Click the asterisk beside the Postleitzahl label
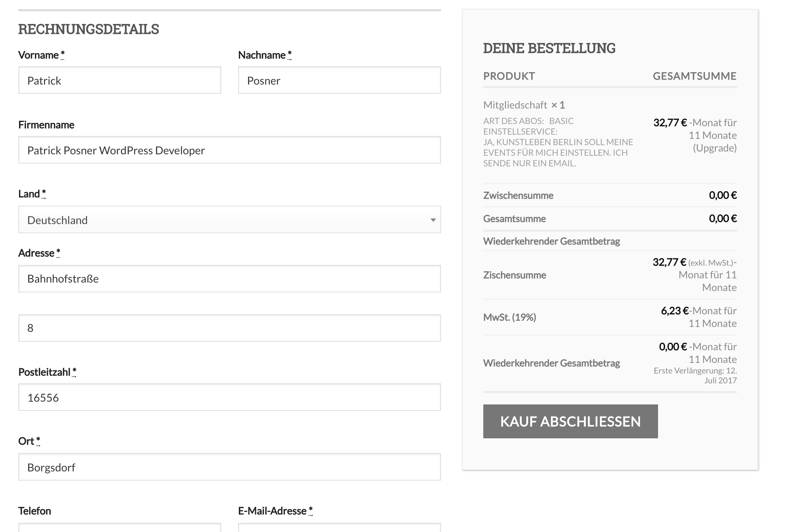The image size is (794, 532). 74,372
